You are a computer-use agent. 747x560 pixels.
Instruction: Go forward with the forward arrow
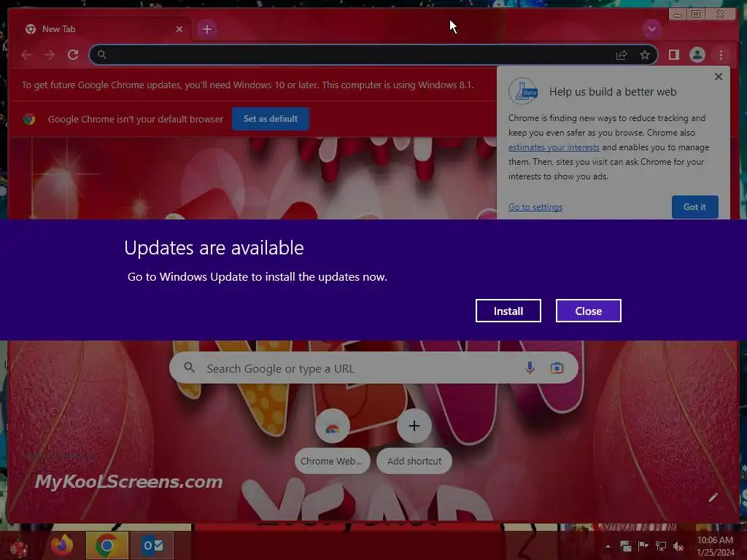click(x=50, y=55)
